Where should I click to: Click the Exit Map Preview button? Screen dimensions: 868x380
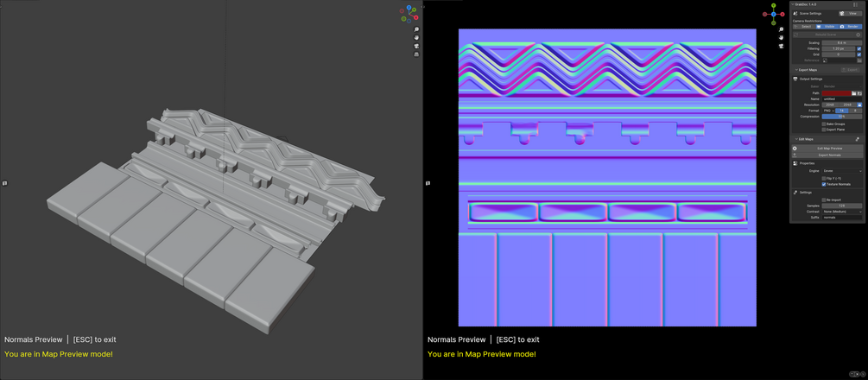click(827, 149)
